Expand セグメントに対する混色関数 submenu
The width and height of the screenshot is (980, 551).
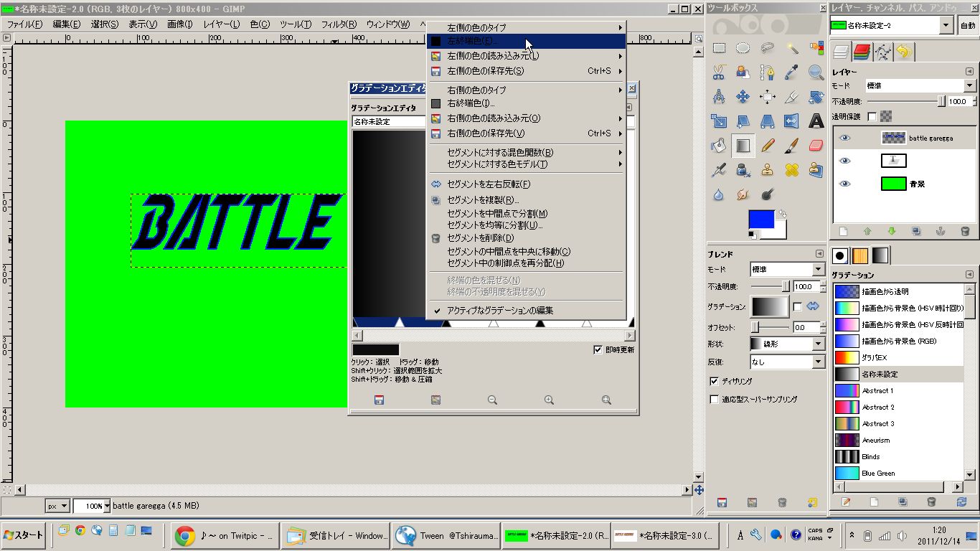526,152
